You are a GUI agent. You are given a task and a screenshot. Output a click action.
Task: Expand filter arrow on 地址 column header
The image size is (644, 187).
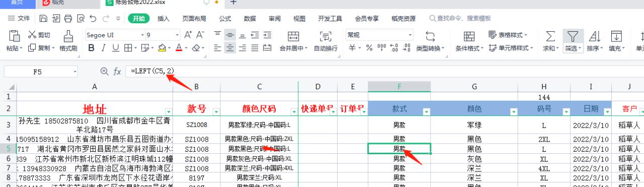[169, 111]
